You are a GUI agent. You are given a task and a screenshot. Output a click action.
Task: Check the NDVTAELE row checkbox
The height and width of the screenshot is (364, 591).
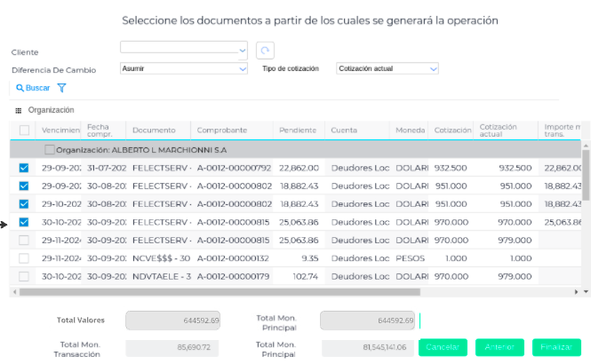coord(24,276)
